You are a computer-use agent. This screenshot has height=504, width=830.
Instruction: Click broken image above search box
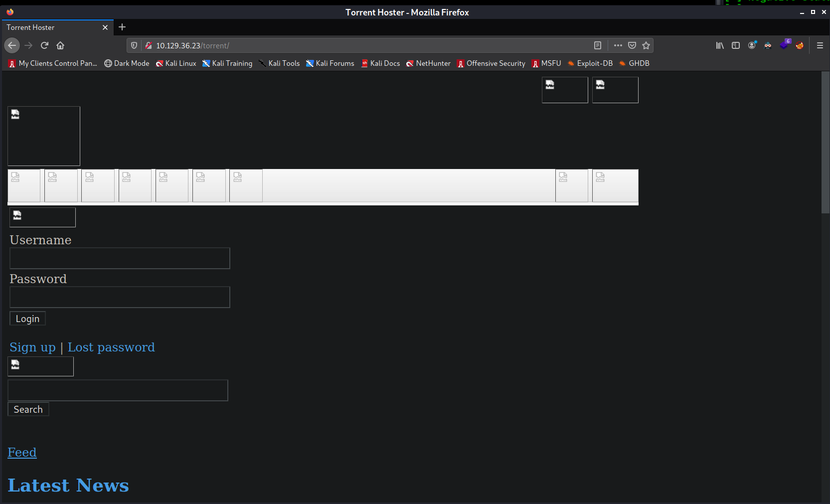tap(40, 366)
